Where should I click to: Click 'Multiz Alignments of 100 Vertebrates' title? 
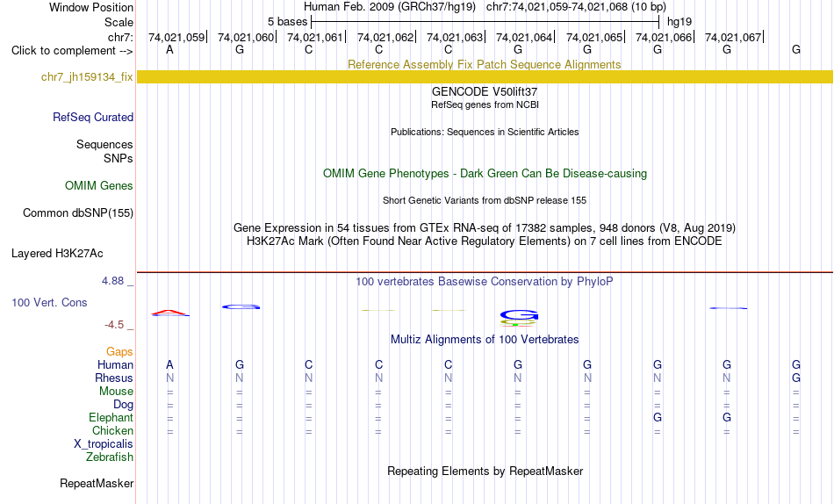[485, 340]
